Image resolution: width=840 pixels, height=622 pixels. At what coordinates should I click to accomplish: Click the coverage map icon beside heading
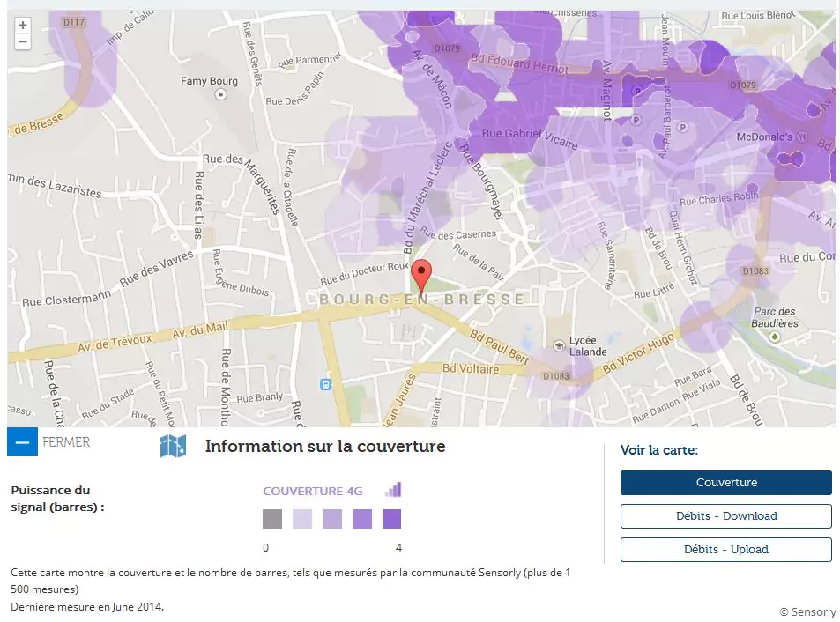coord(173,446)
